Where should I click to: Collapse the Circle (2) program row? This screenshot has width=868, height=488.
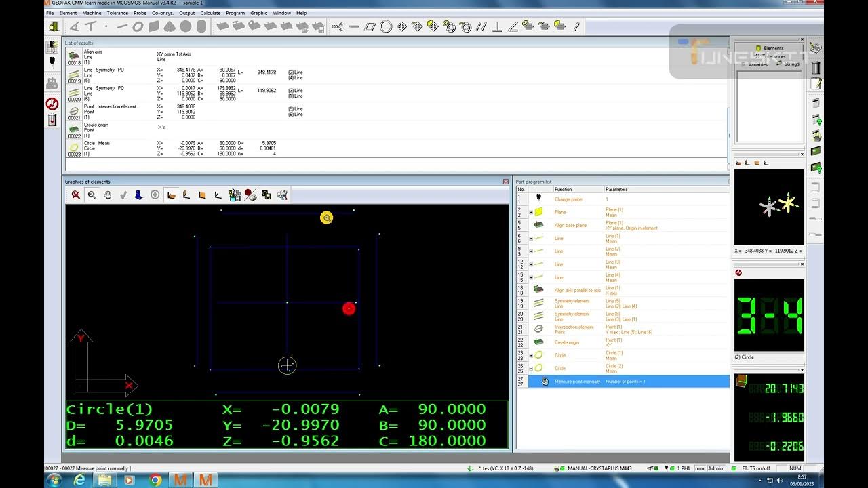coord(531,368)
